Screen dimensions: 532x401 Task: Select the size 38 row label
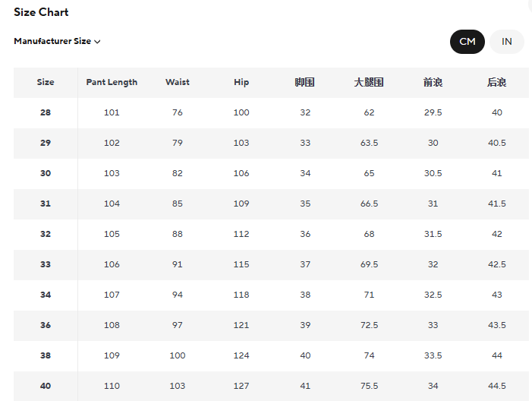(46, 355)
